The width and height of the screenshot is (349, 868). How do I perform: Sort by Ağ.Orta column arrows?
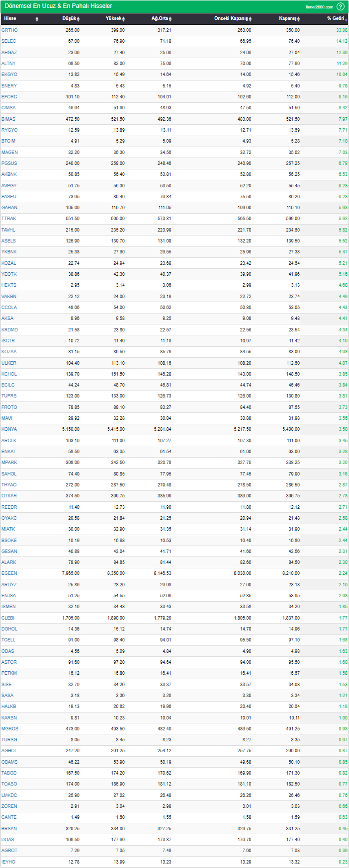click(170, 19)
